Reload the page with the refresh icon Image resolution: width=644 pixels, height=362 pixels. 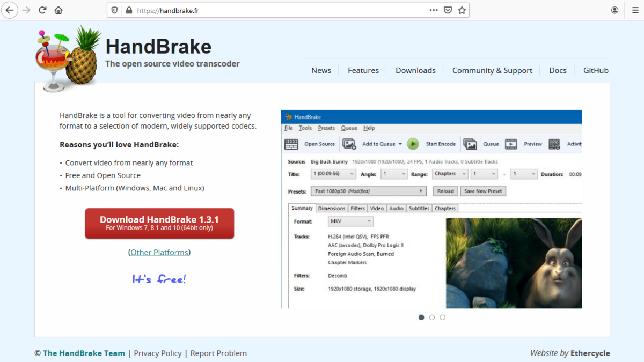tap(42, 10)
